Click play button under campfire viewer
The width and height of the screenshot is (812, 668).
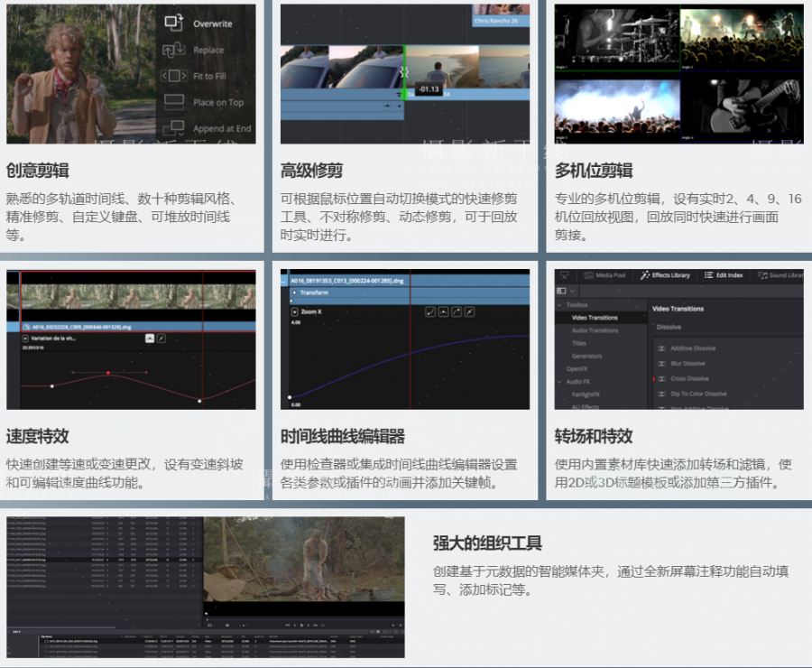click(x=309, y=625)
